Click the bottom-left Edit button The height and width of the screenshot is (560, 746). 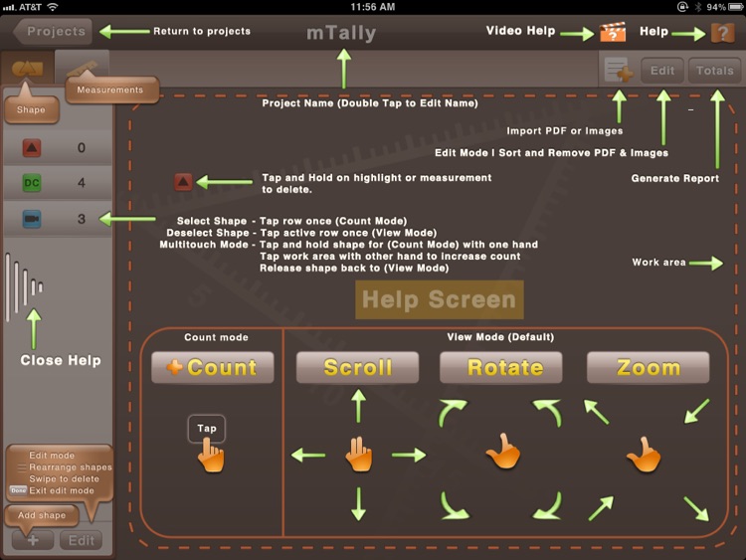pos(82,540)
